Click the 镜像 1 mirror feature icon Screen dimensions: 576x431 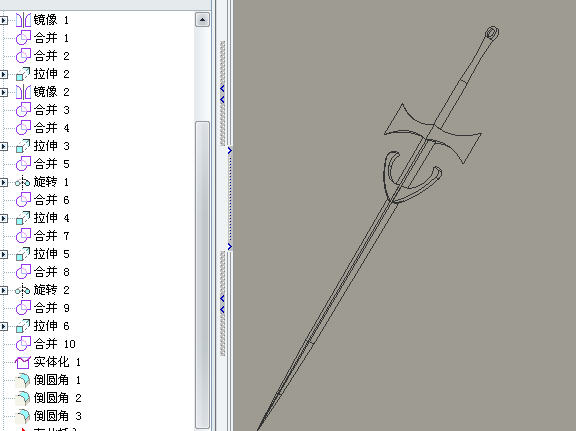(23, 20)
